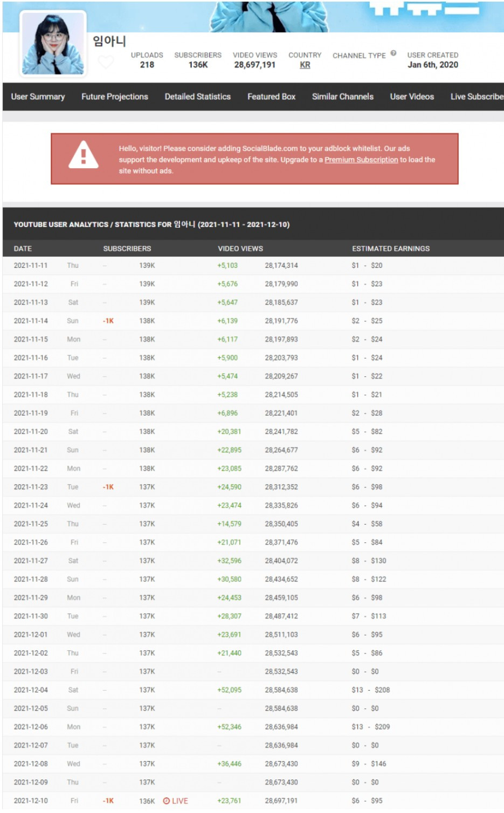Screen dimensions: 504x813
Task: Click the warning triangle icon
Action: [x=84, y=155]
